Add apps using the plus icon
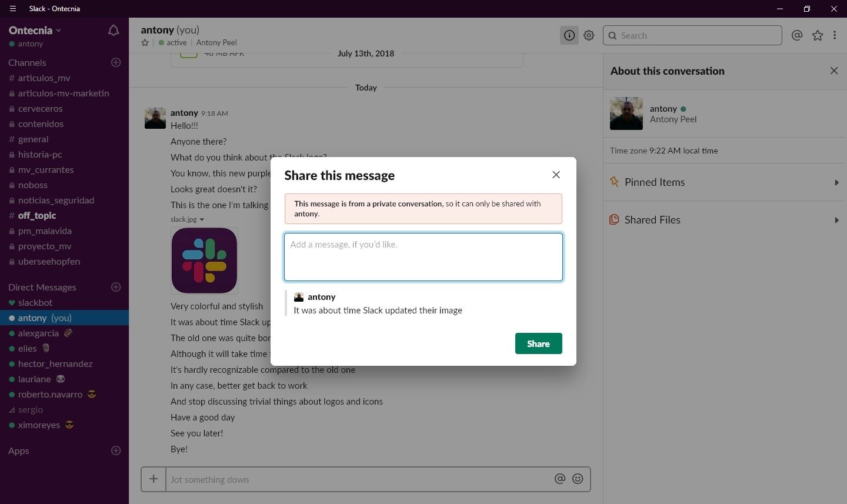This screenshot has height=504, width=847. pos(116,450)
